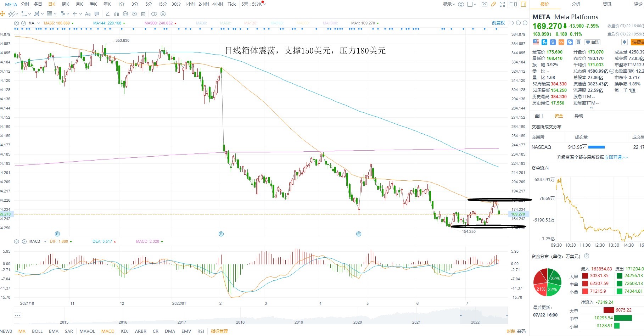Toggle the linked-circles icon in drawing toolbar
Screen dimensions: 644x336
pyautogui.click(x=154, y=14)
